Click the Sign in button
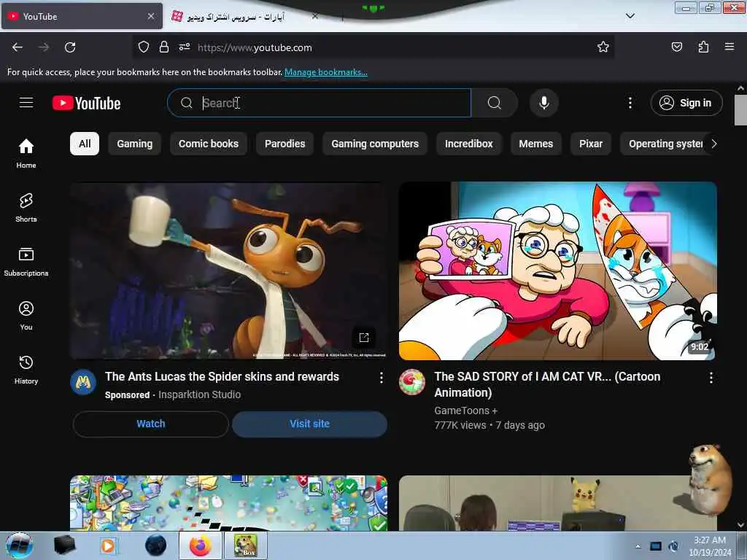Image resolution: width=747 pixels, height=560 pixels. coord(686,103)
